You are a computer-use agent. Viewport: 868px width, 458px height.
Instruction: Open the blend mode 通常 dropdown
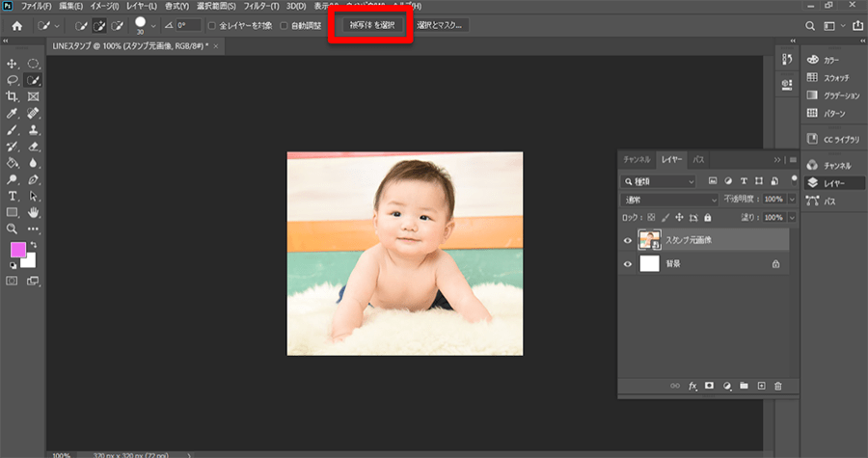[x=671, y=199]
